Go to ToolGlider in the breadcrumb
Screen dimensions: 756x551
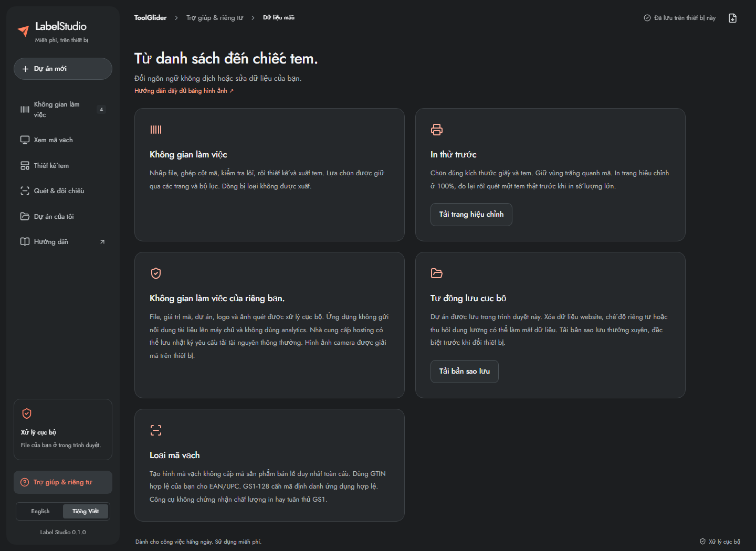point(150,18)
